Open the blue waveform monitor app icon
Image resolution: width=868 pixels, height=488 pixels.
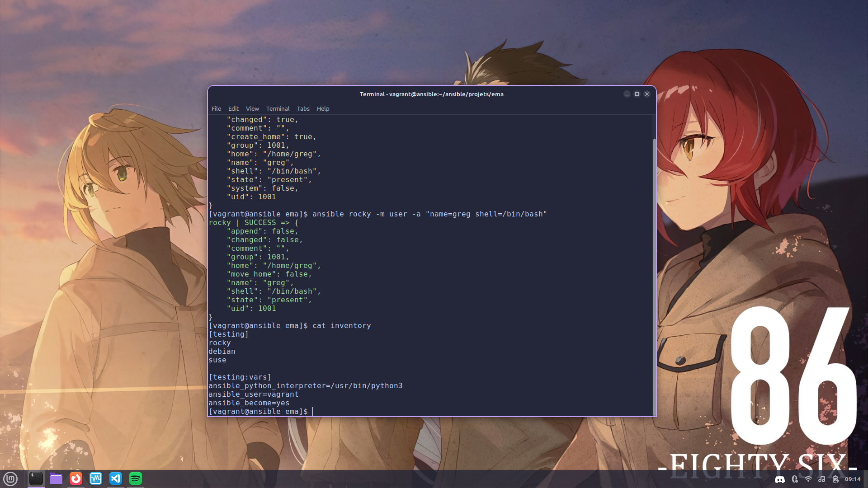[96, 479]
